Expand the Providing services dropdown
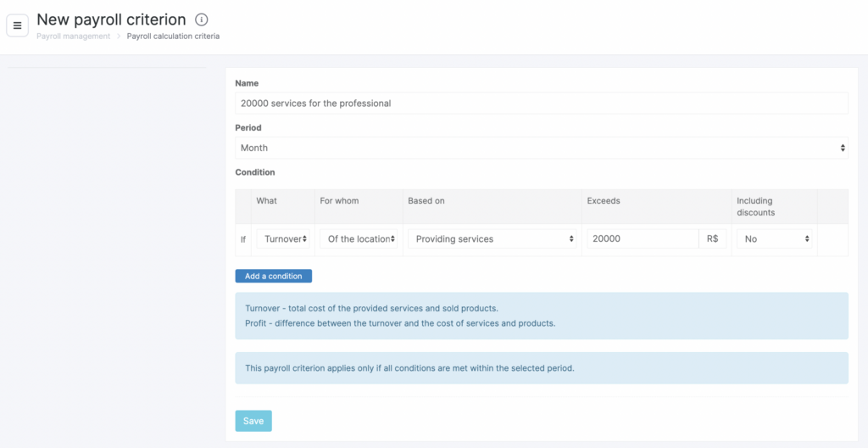Screen dimensions: 868x448 [492, 239]
